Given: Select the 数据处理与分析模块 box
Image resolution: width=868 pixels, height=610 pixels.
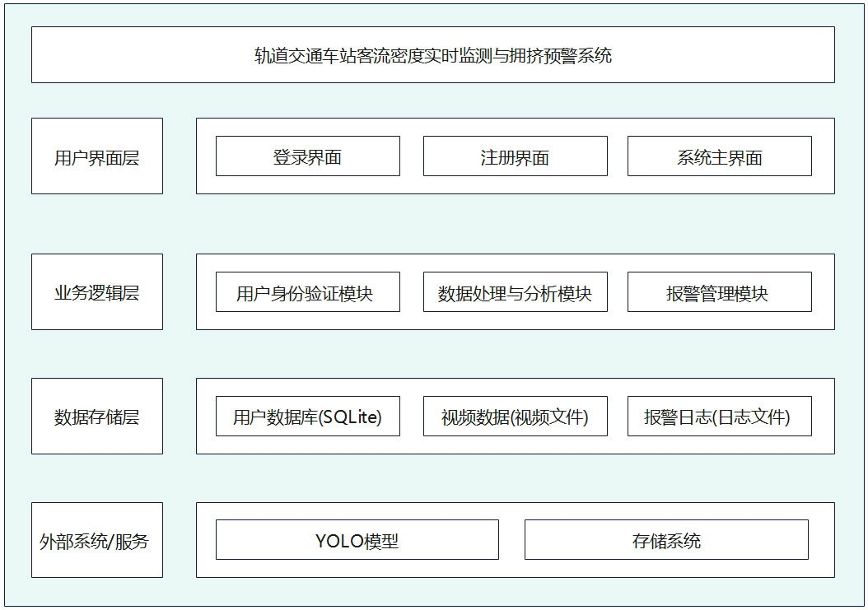Looking at the screenshot, I should 515,292.
